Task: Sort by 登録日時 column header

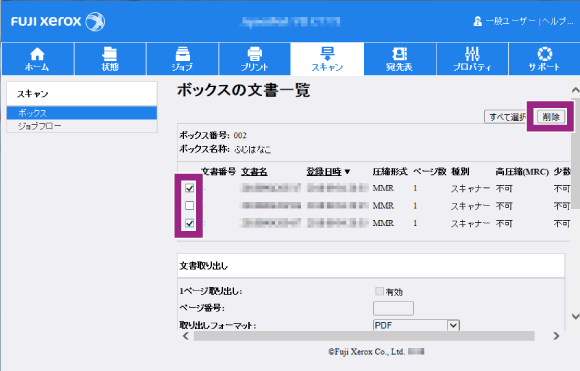Action: coord(324,172)
